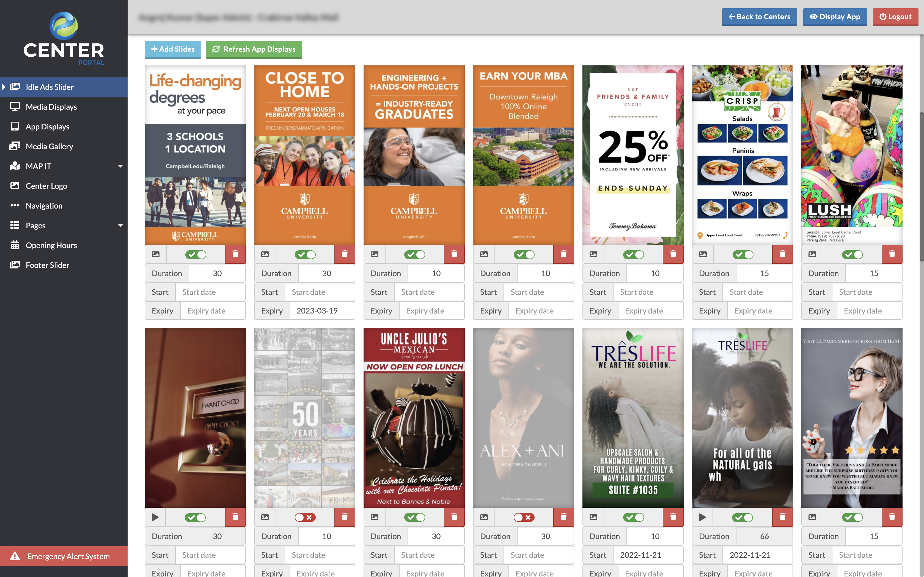Viewport: 924px width, 577px height.
Task: Click the delete icon on Tommy Bahama slide
Action: click(x=673, y=254)
